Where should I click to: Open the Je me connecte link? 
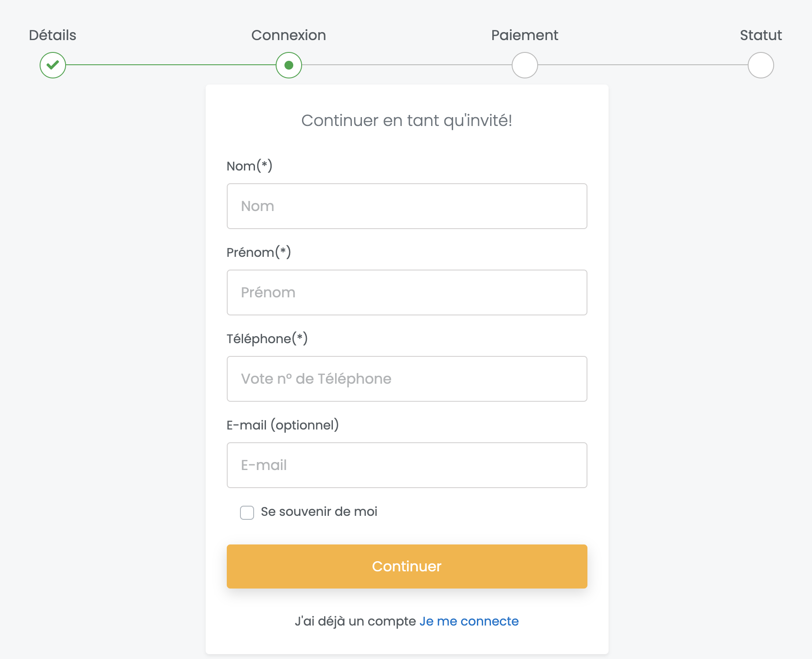(469, 621)
